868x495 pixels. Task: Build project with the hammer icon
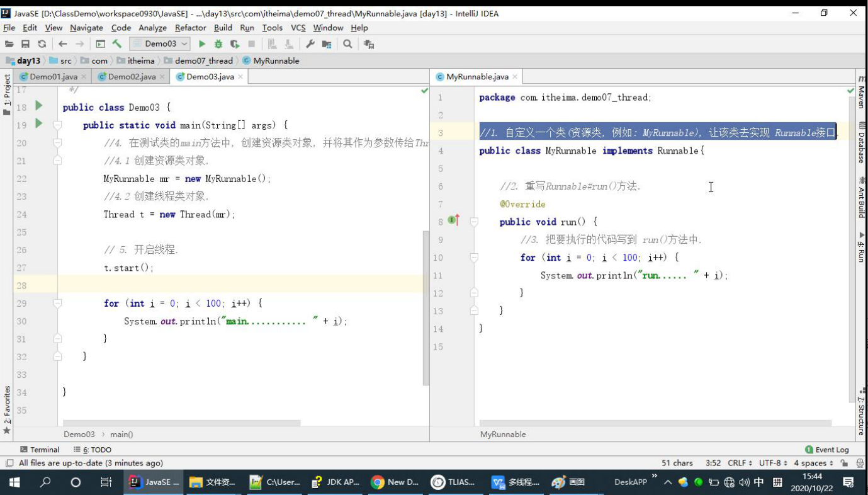pyautogui.click(x=116, y=44)
